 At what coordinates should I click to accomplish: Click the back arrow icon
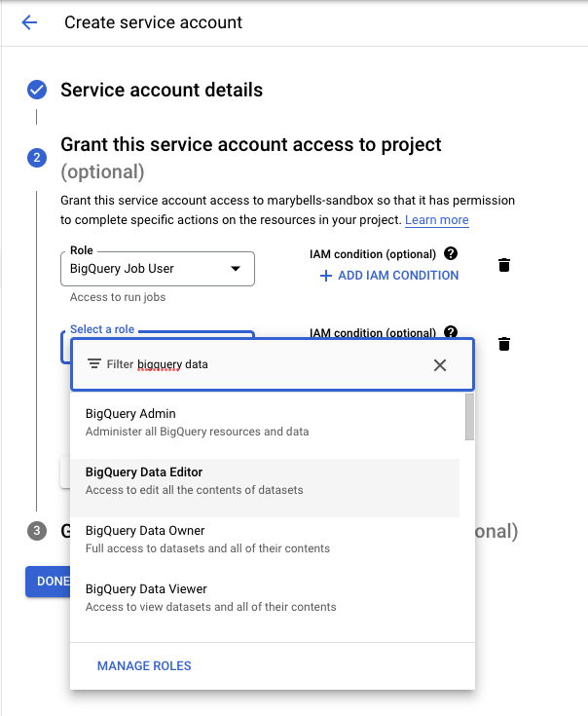point(29,22)
